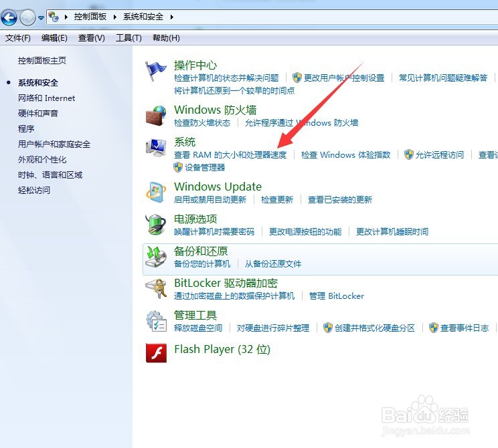498x448 pixels.
Task: Click shield icon beside 创建并格式化硬盘分区
Action: 328,328
